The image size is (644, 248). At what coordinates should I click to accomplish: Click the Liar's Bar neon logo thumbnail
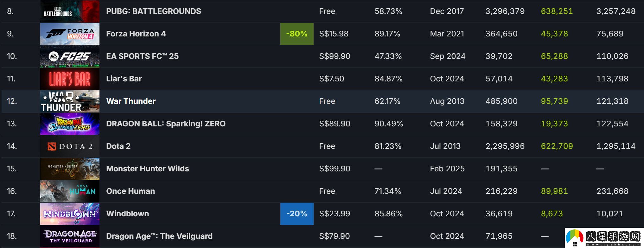click(x=70, y=79)
